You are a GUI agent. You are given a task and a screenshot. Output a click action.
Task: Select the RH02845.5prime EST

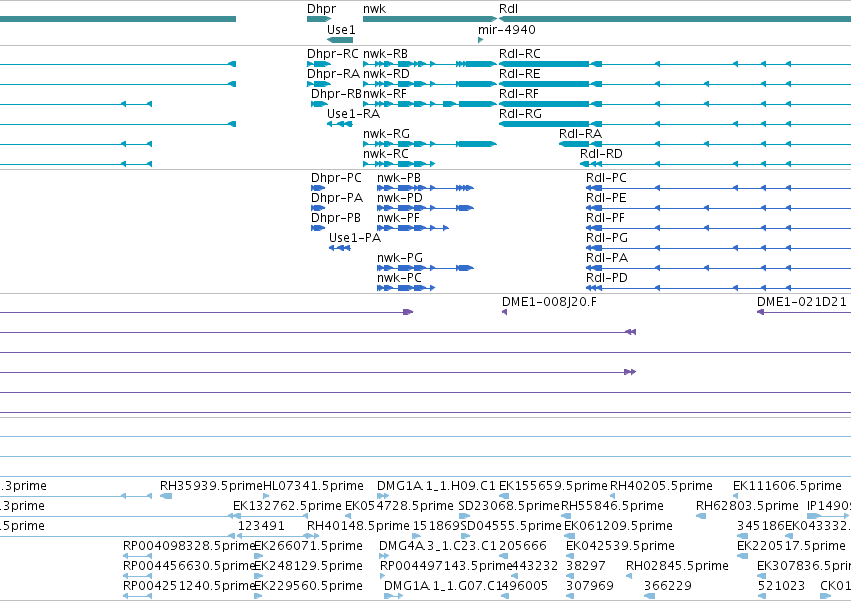[629, 577]
